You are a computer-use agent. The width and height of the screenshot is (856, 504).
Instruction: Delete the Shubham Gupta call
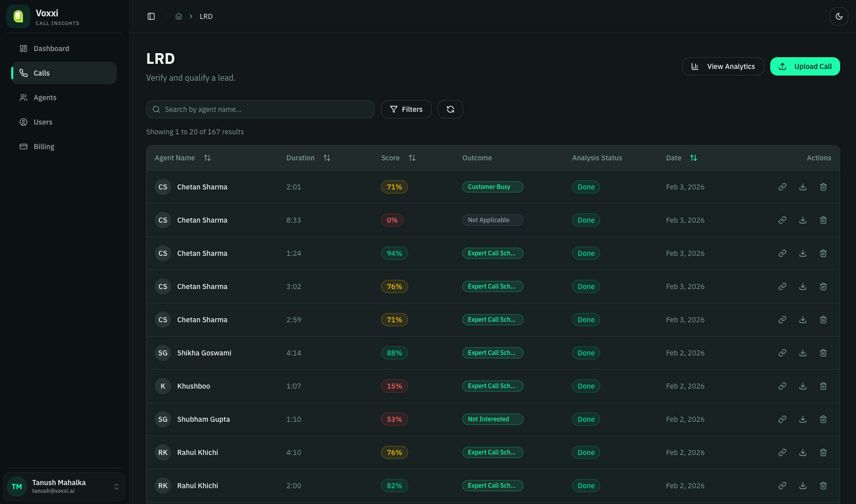click(823, 419)
